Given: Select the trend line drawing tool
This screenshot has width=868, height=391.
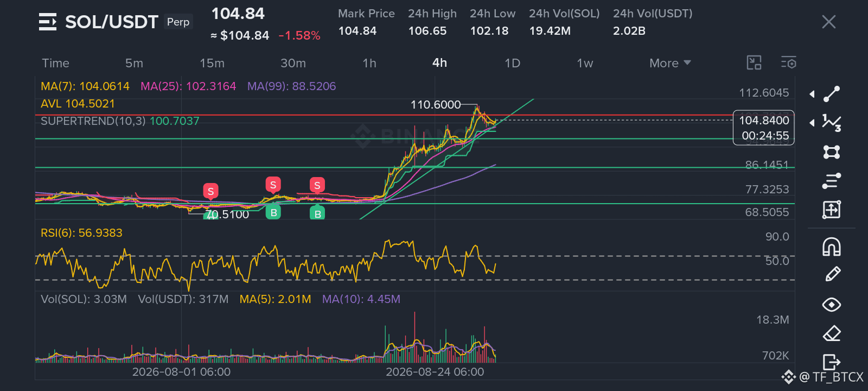Looking at the screenshot, I should [x=832, y=94].
